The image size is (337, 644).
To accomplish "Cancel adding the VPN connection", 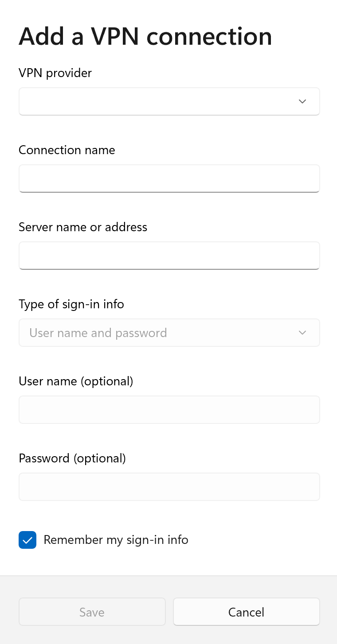I will (246, 612).
